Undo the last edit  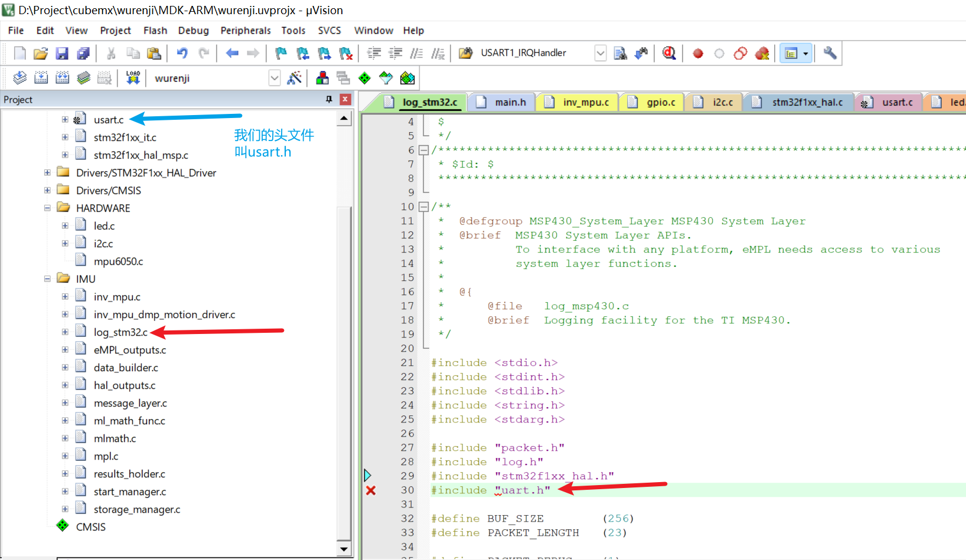pos(182,53)
